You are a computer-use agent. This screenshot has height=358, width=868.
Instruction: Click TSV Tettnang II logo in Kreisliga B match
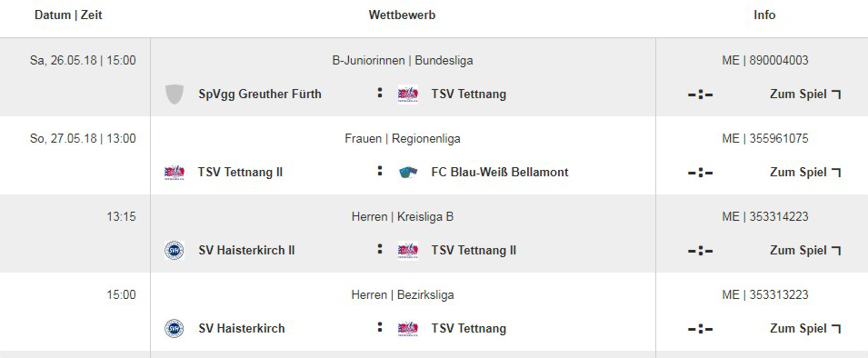(x=407, y=250)
